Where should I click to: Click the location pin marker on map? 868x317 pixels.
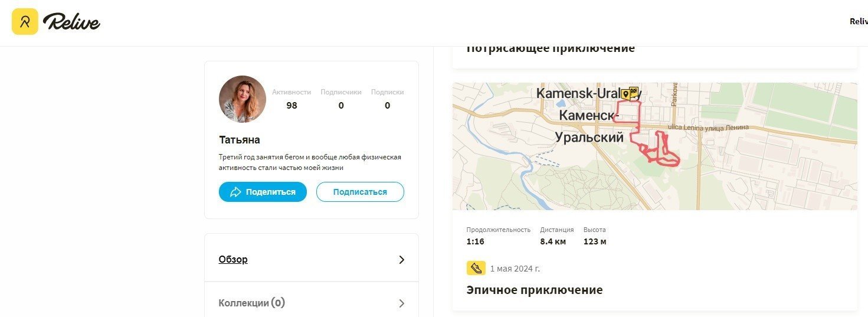625,93
